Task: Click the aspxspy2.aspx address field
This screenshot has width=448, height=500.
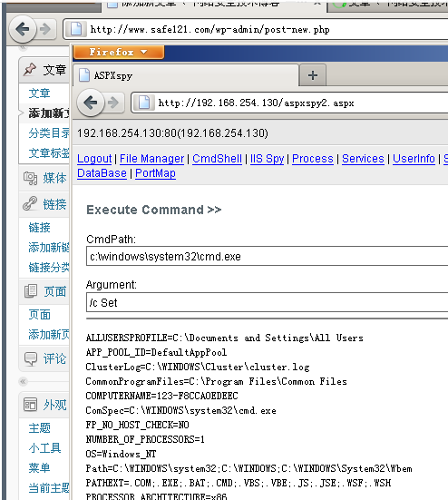Action: tap(290, 103)
